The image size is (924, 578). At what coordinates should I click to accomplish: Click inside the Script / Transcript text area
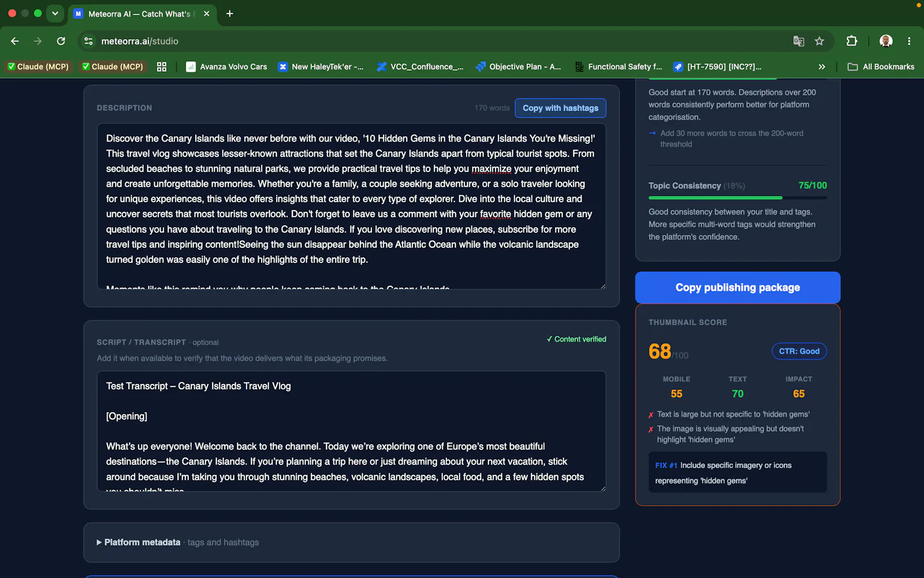pos(351,431)
